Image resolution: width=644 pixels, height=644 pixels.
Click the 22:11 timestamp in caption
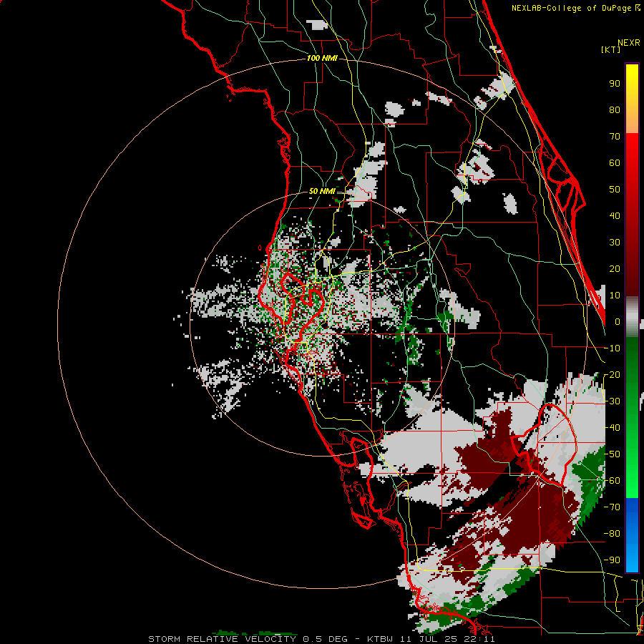click(x=481, y=639)
